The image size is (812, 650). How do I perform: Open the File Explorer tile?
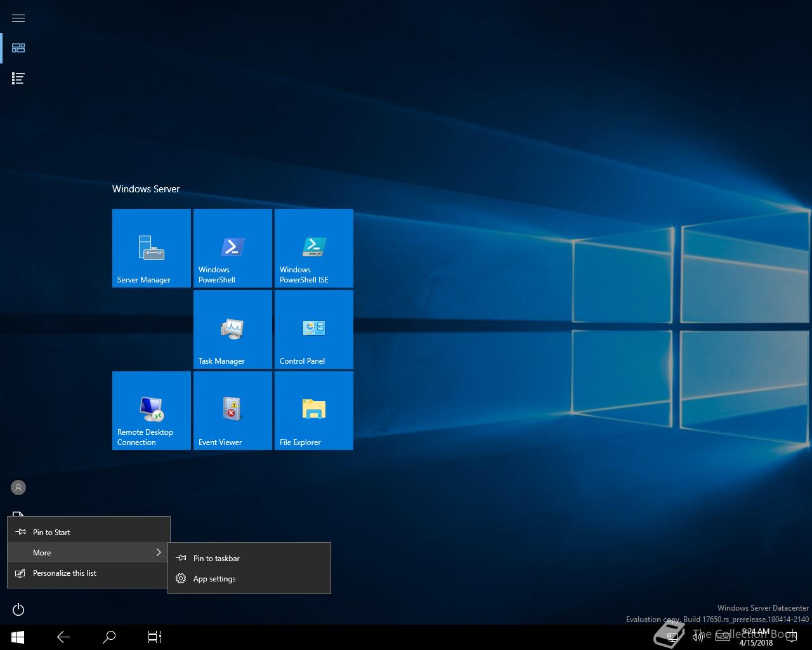pyautogui.click(x=314, y=411)
